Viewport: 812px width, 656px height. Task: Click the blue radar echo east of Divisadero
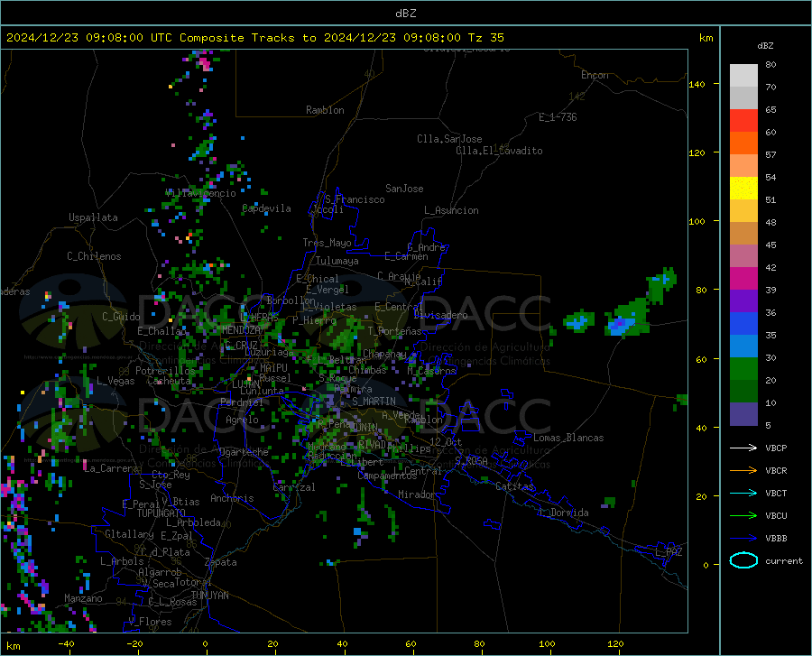tap(578, 322)
